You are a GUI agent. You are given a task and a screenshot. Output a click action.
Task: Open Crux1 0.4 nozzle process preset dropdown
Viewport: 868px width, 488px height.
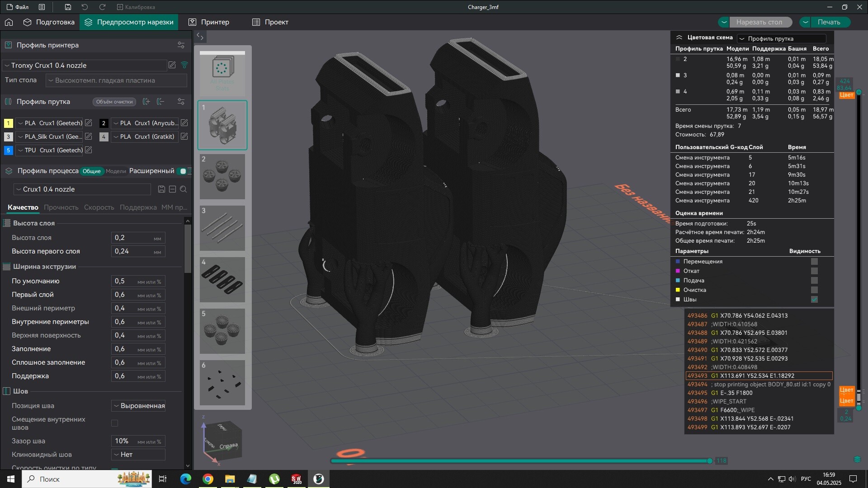(x=82, y=189)
